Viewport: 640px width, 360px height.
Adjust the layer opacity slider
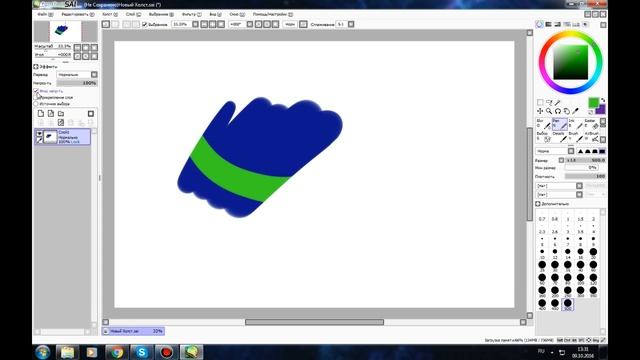[x=77, y=83]
